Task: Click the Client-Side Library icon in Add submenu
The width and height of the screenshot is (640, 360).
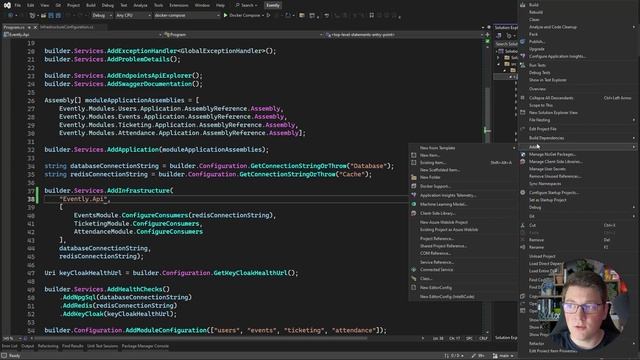Action: [413, 213]
